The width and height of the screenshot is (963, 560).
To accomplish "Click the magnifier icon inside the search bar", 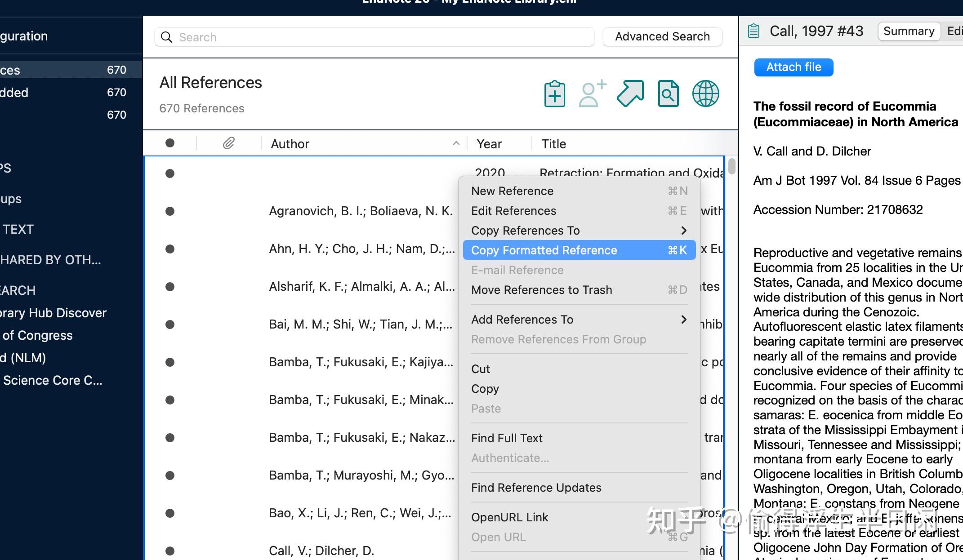I will [x=167, y=37].
